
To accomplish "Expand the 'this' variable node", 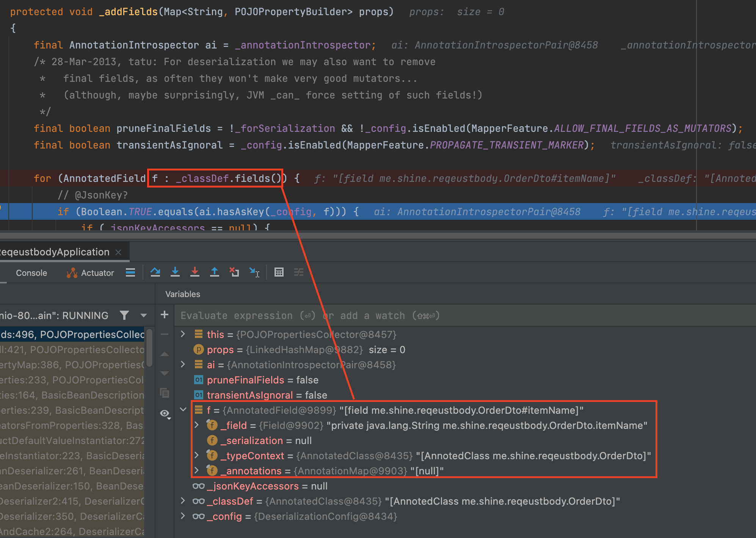I will [183, 334].
